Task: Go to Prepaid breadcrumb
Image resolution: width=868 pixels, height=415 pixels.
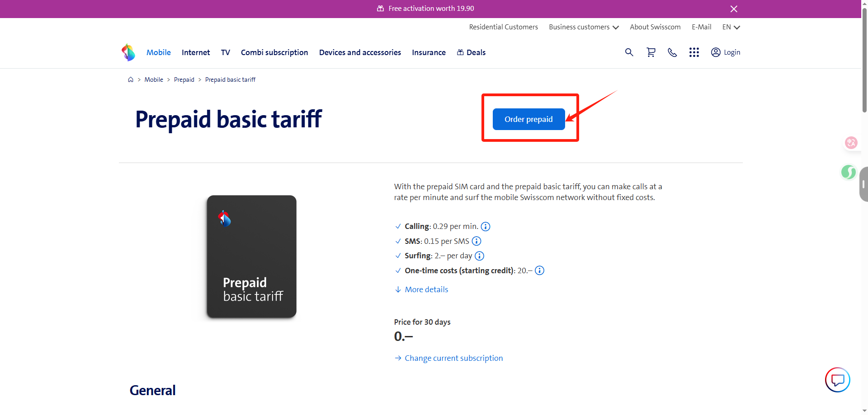Action: pyautogui.click(x=184, y=79)
